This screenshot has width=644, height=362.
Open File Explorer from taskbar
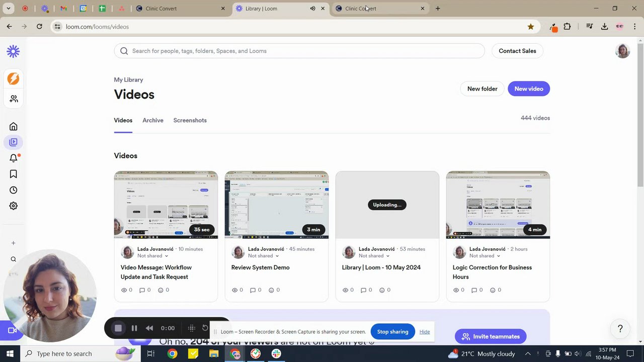coord(214,354)
